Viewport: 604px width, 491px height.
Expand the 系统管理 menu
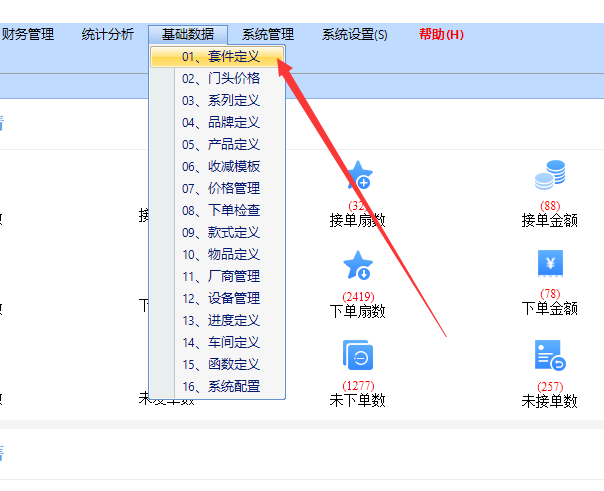(x=268, y=35)
